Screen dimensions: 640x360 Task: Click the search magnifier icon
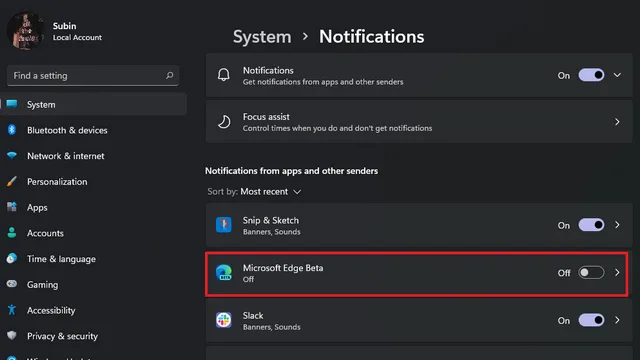(169, 76)
